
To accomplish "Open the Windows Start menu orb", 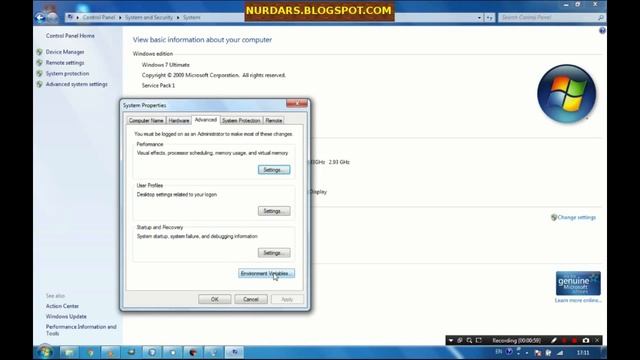I will 44,352.
